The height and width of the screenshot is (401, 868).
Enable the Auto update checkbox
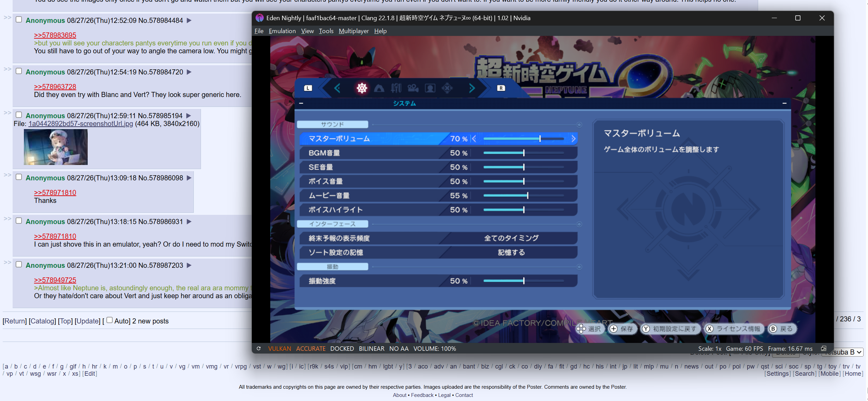pos(110,320)
